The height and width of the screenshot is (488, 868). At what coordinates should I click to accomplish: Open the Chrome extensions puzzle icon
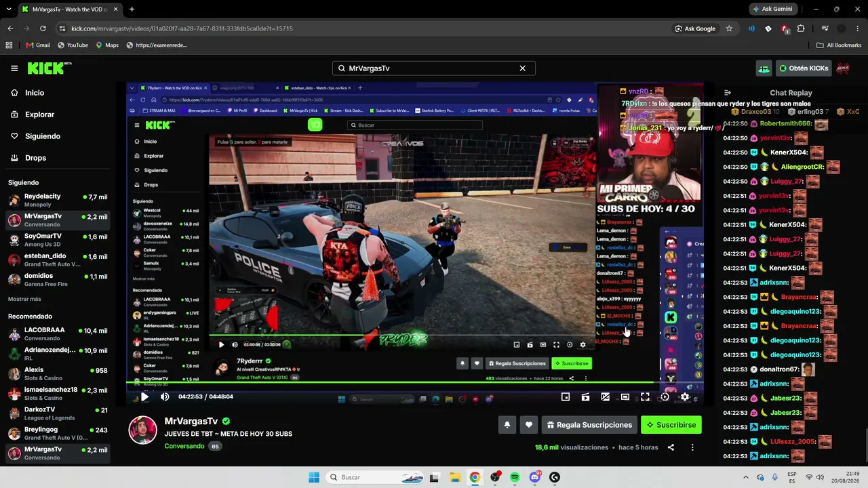(801, 28)
